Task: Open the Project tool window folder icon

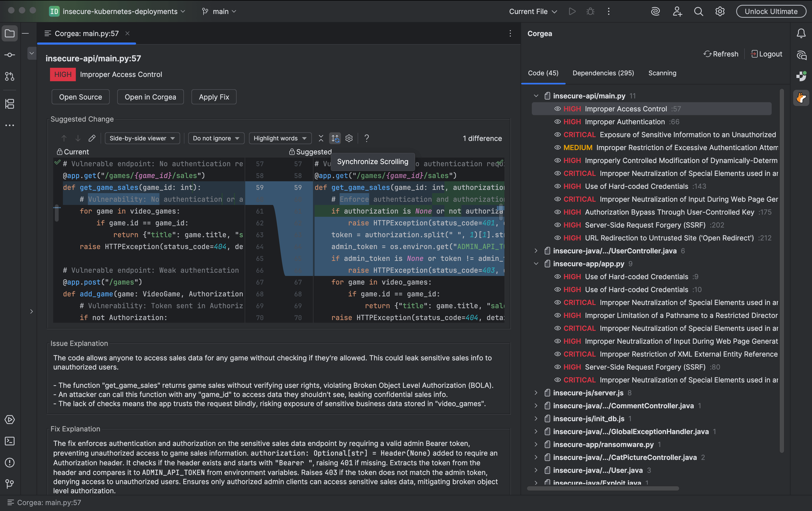Action: [x=10, y=33]
